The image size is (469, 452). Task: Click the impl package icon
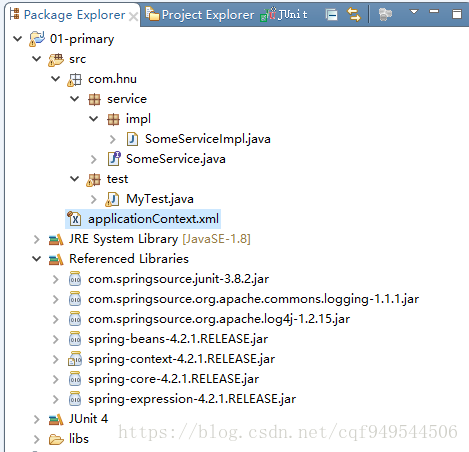(x=113, y=119)
